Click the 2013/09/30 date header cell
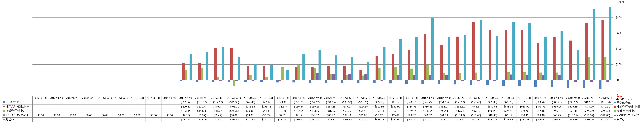Viewport: 644px width, 122px height. coord(121,98)
